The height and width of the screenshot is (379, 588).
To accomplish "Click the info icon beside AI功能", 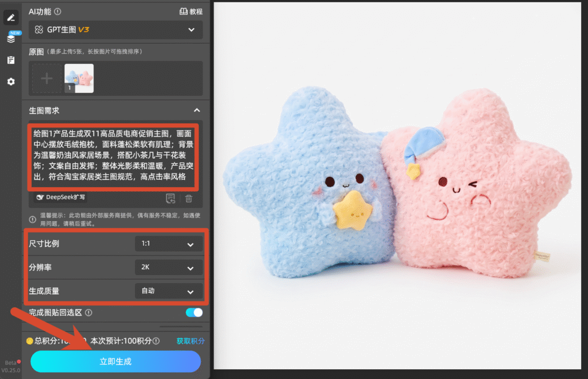I will coord(57,11).
